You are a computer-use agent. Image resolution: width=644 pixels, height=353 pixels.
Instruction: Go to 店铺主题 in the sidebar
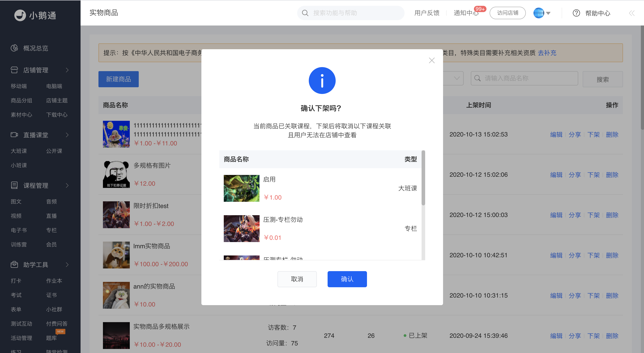pyautogui.click(x=57, y=100)
